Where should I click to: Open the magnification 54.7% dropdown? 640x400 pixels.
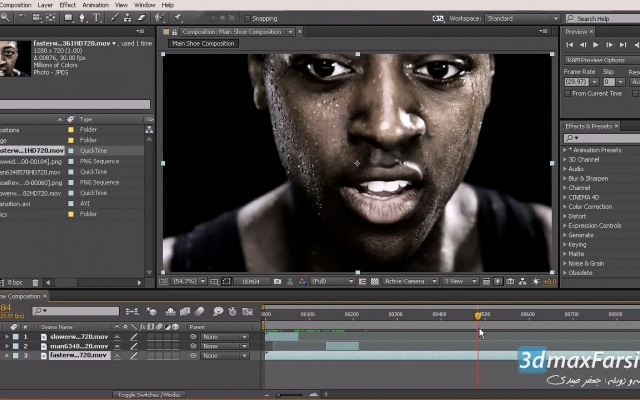coord(189,282)
